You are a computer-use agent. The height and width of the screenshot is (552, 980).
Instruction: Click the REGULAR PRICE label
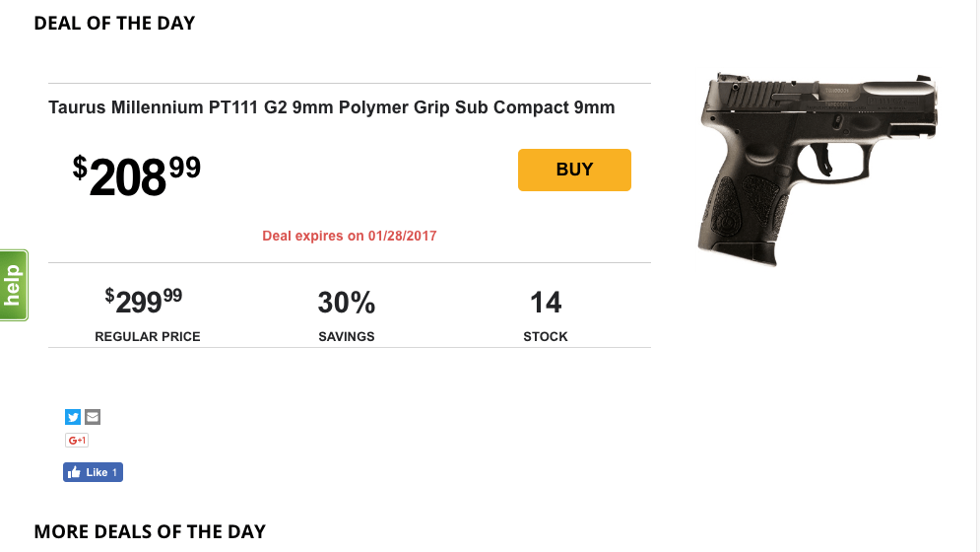[148, 337]
